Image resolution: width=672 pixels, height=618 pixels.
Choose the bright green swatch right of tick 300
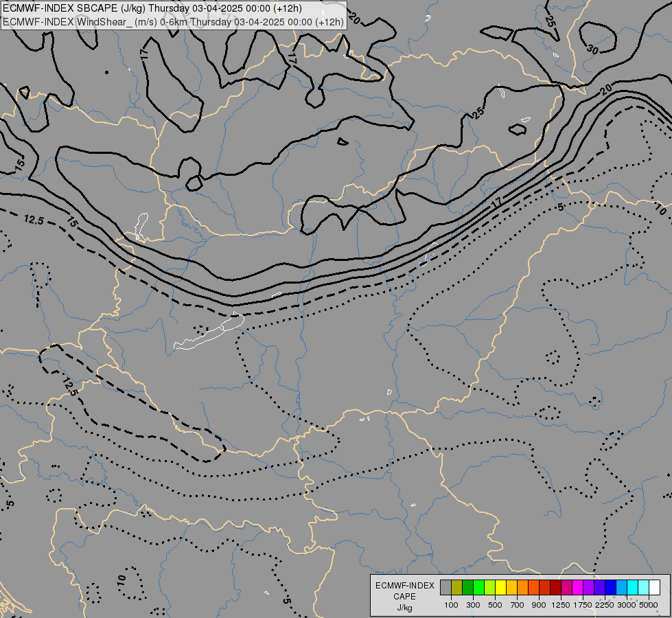click(478, 588)
